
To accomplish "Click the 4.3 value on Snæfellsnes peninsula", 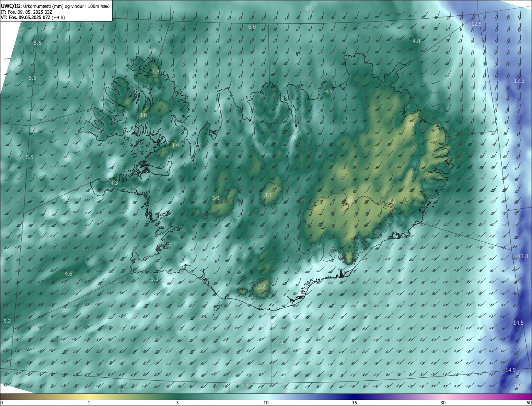I will (114, 183).
